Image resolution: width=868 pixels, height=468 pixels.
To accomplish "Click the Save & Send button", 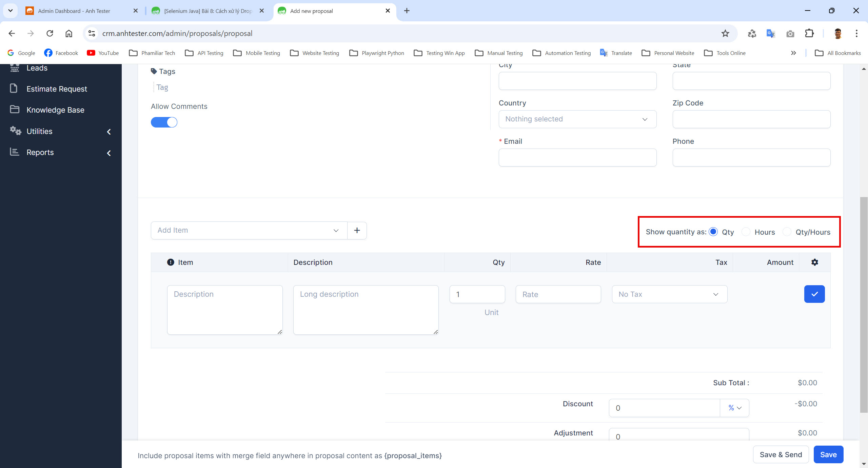I will pyautogui.click(x=781, y=454).
